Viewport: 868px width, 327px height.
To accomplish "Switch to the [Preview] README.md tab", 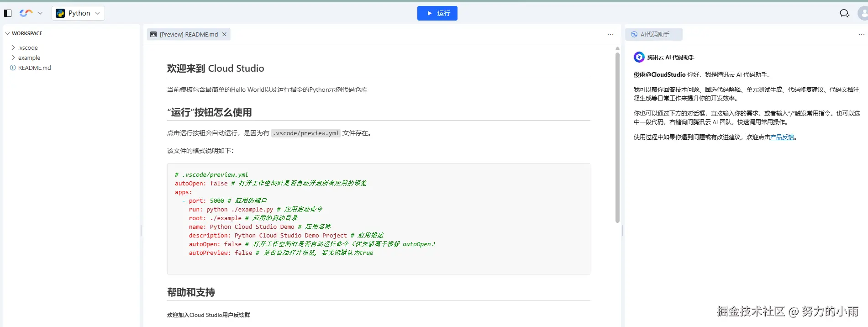I will (189, 34).
